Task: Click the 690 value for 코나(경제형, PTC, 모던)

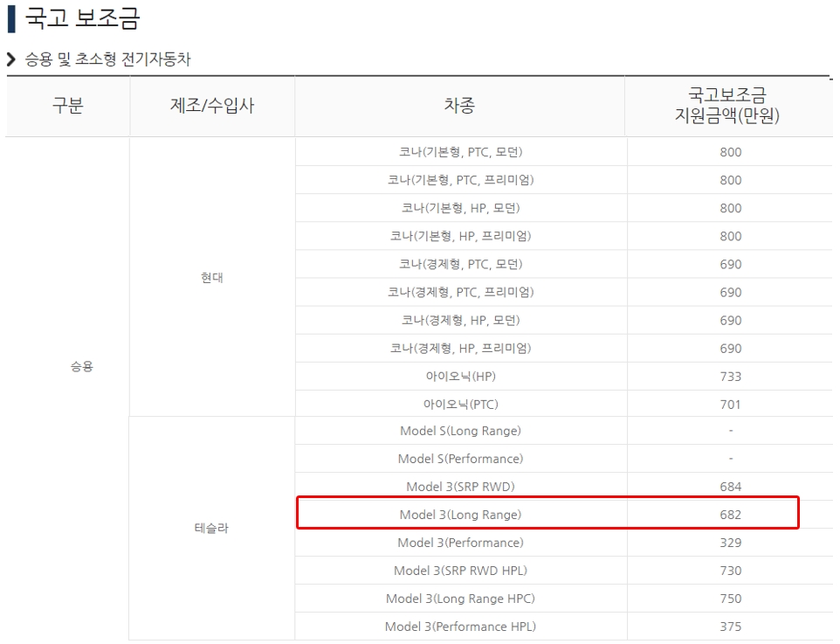Action: 731,265
